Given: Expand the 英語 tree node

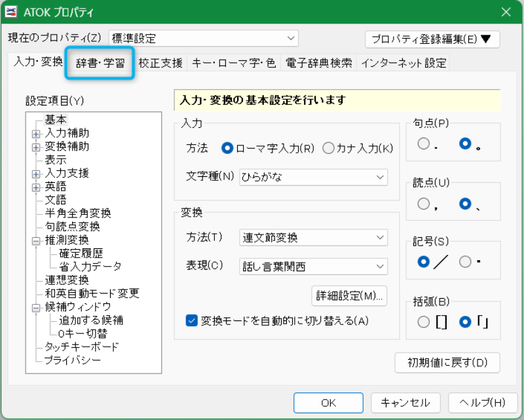Looking at the screenshot, I should pos(36,187).
